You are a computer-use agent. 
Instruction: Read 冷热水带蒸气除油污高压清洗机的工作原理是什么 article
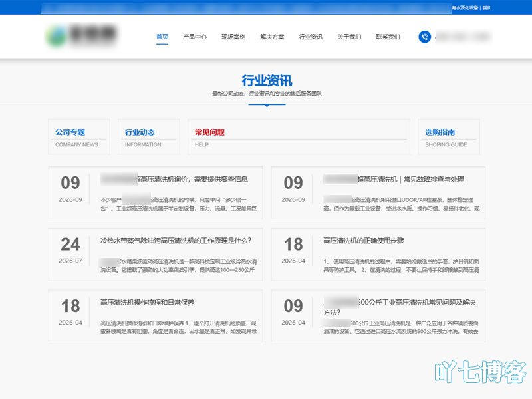[x=176, y=241]
